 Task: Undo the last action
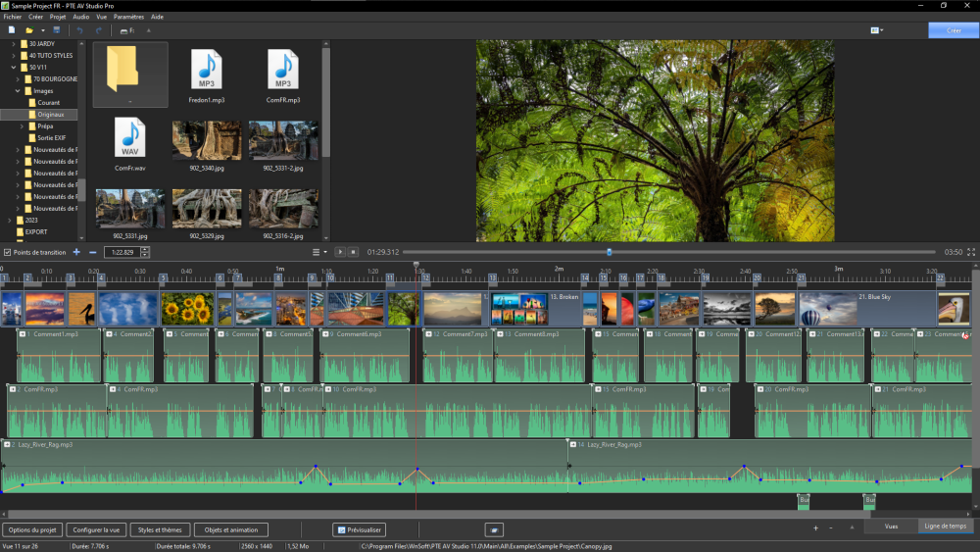(x=80, y=30)
